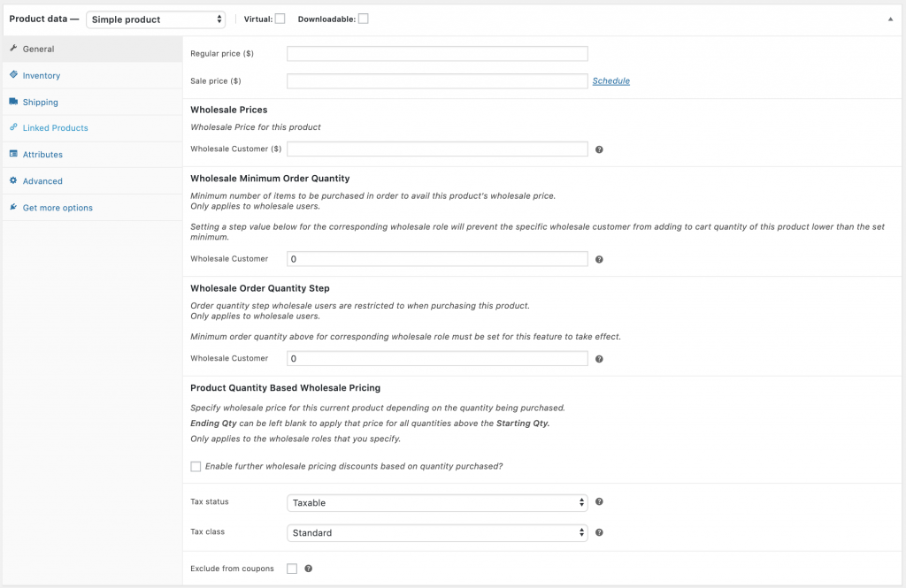The height and width of the screenshot is (588, 906).
Task: Show help for order quantity step field
Action: (599, 359)
